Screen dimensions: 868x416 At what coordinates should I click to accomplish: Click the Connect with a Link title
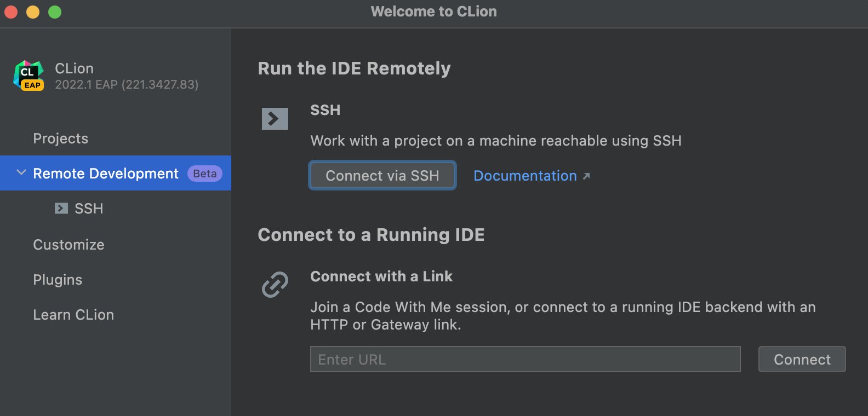pos(381,276)
